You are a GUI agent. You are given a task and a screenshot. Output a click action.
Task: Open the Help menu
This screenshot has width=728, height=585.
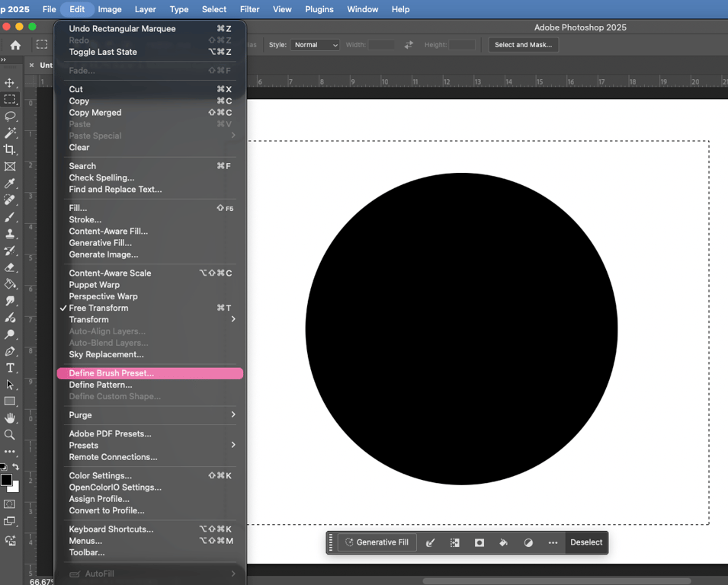400,9
